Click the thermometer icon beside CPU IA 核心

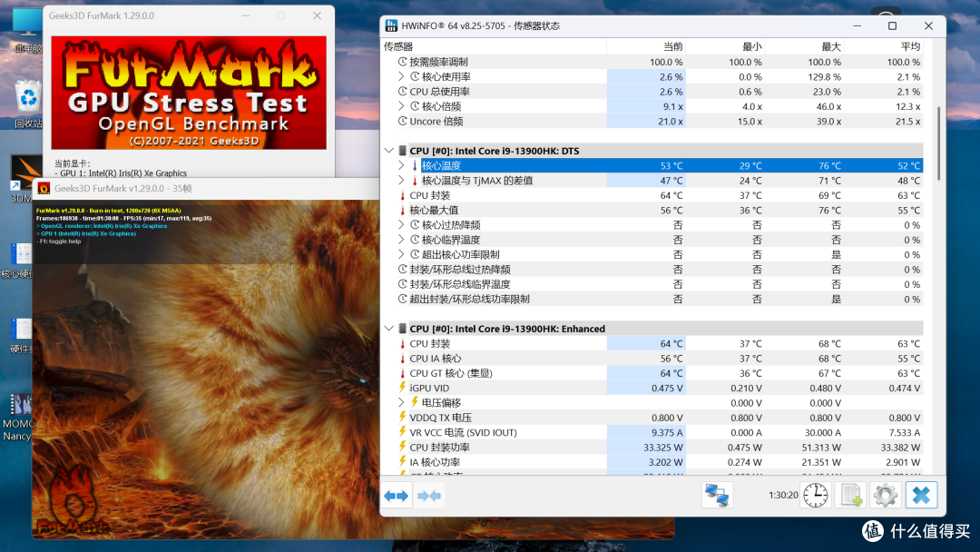click(x=403, y=359)
